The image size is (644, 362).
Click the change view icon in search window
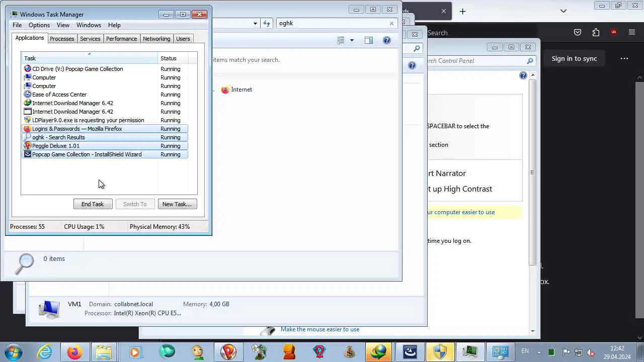pos(341,40)
